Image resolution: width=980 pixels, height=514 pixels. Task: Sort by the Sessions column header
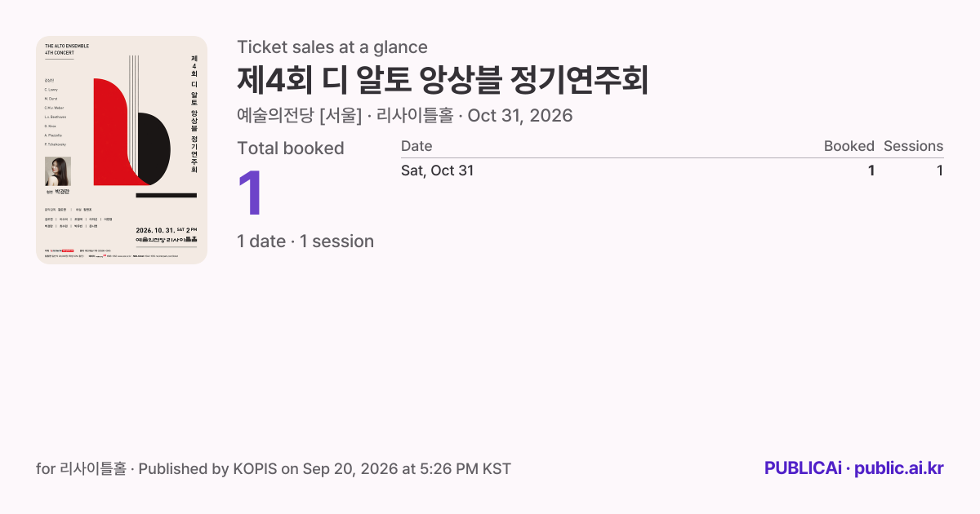point(913,146)
